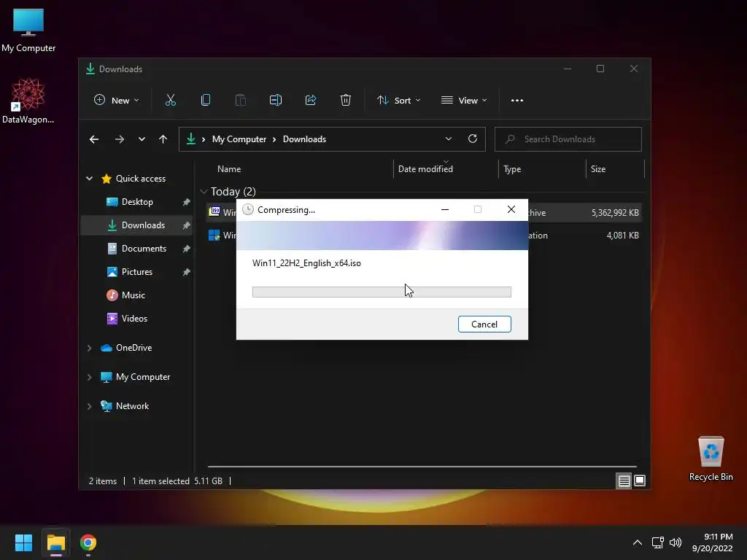This screenshot has width=747, height=560.
Task: Open the volume speaker tray icon
Action: pyautogui.click(x=676, y=542)
